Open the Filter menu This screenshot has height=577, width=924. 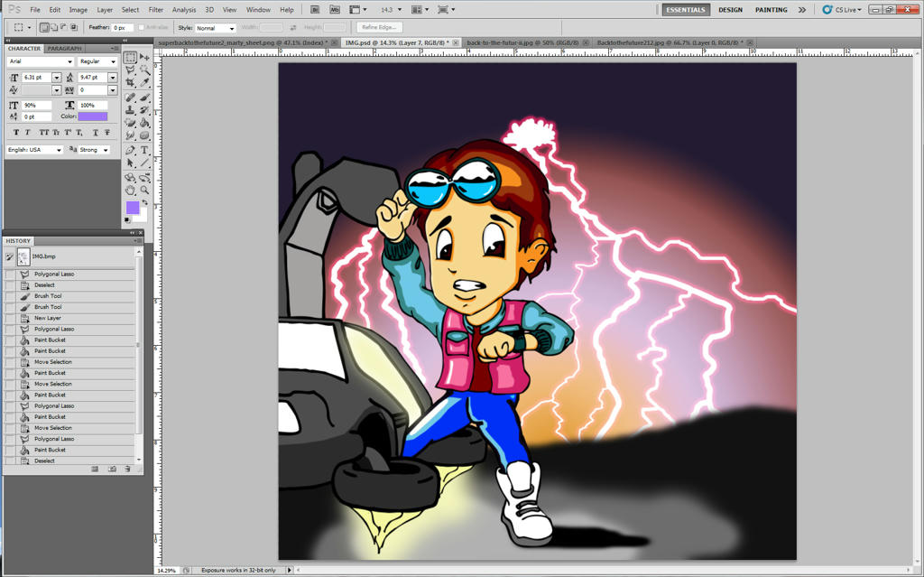point(156,9)
